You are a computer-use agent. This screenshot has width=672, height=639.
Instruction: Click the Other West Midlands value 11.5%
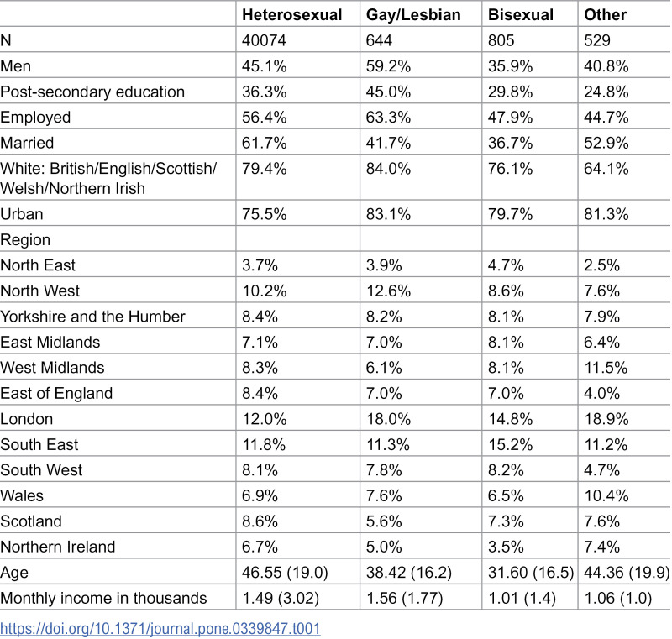click(606, 368)
